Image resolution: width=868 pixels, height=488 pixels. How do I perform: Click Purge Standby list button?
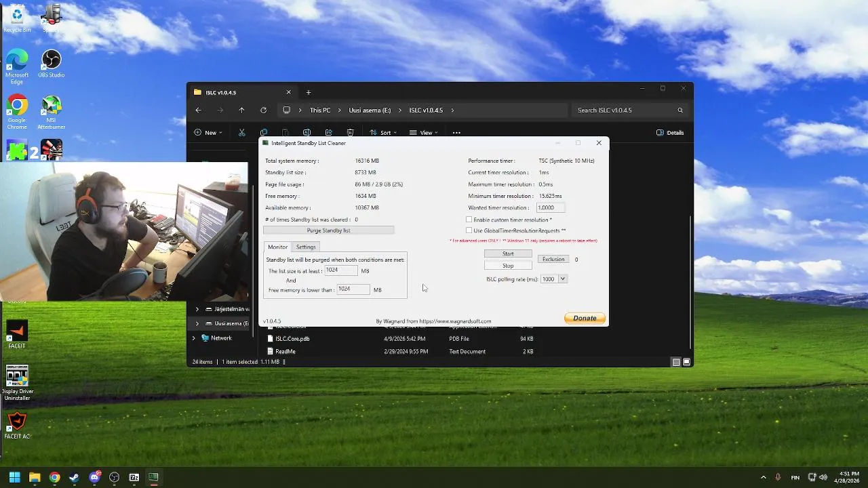(328, 230)
